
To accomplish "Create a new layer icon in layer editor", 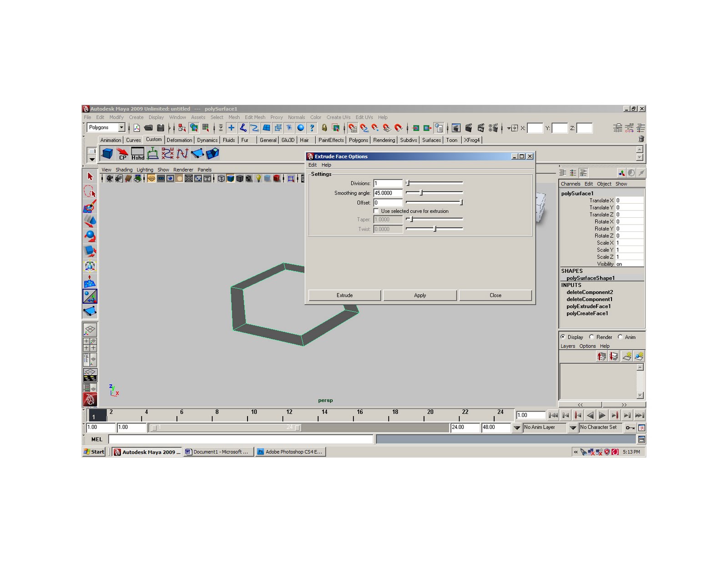I will [627, 356].
